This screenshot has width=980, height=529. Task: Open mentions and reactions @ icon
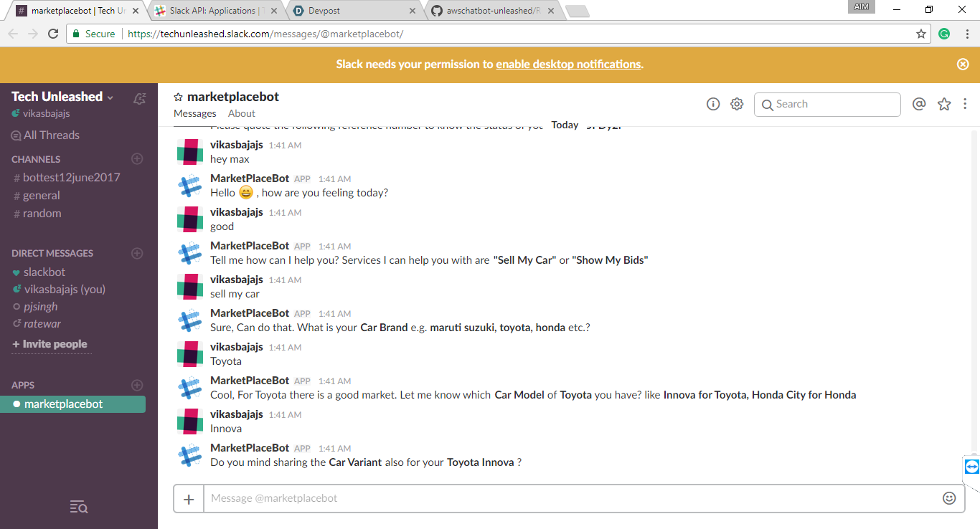click(x=919, y=104)
